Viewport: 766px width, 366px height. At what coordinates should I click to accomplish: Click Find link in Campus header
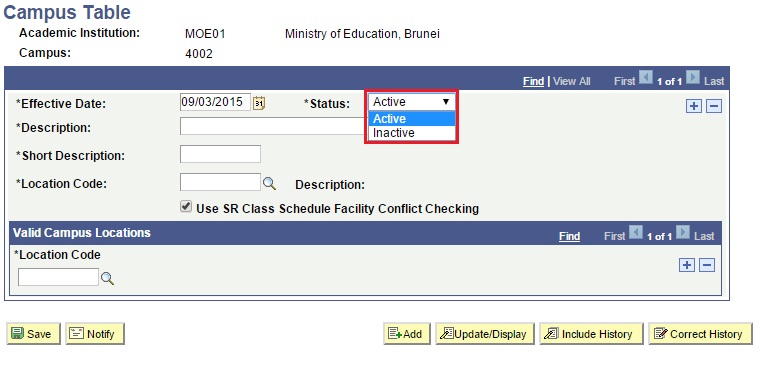point(533,82)
